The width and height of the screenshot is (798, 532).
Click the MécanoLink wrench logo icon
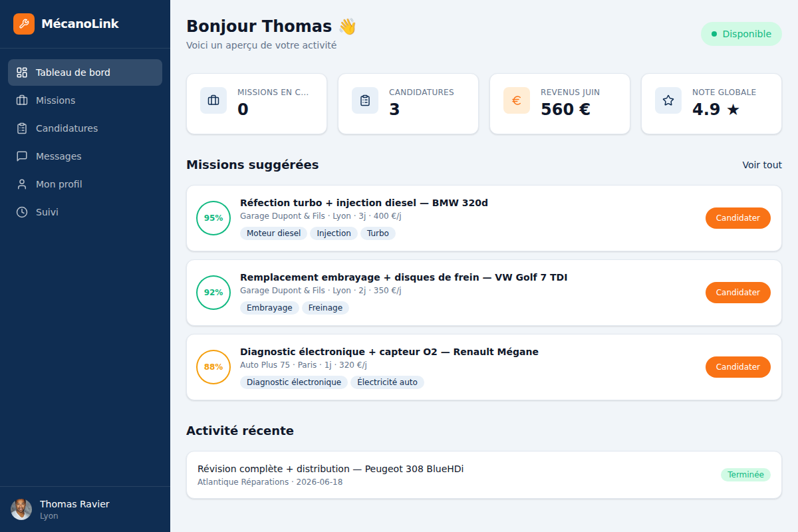pos(24,24)
